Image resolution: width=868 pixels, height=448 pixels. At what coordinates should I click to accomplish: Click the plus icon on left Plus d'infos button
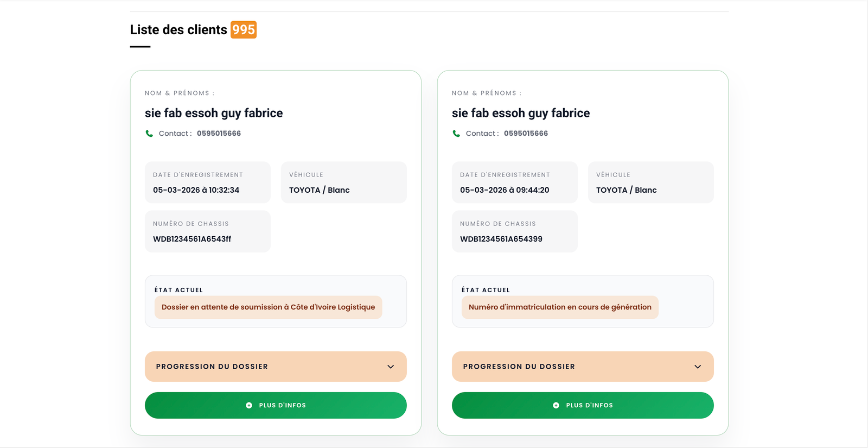coord(249,406)
